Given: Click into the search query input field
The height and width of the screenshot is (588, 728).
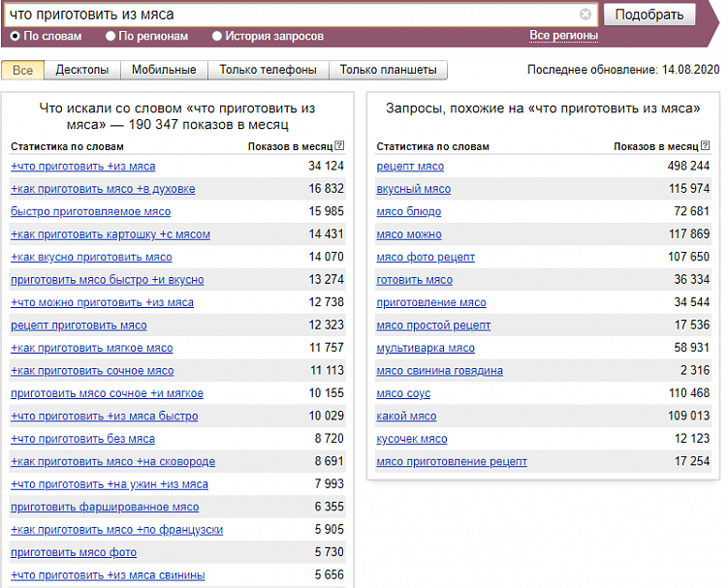Looking at the screenshot, I should [291, 15].
